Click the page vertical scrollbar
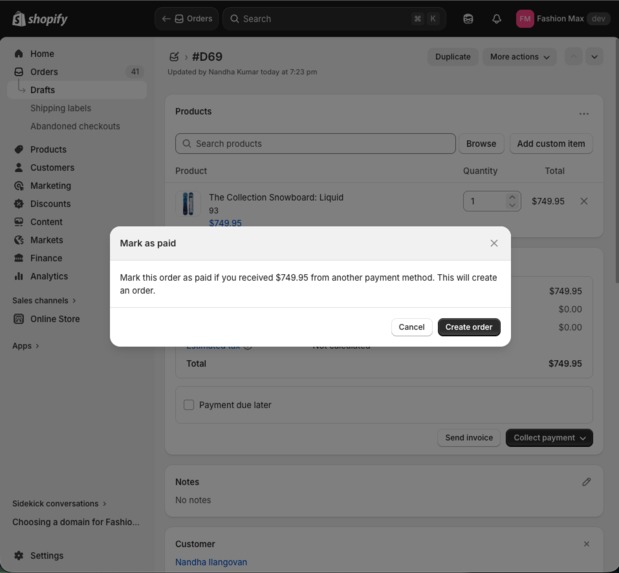 click(x=616, y=160)
